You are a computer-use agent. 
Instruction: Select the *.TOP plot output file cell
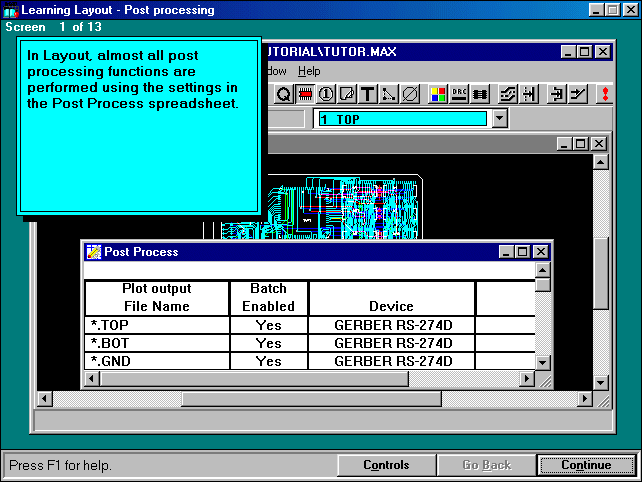(x=156, y=325)
